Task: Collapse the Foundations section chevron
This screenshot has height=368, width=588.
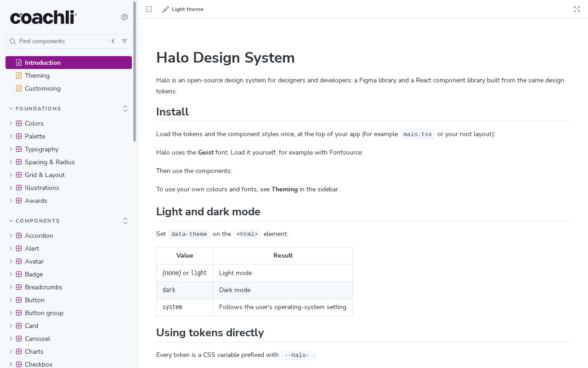Action: pos(11,109)
